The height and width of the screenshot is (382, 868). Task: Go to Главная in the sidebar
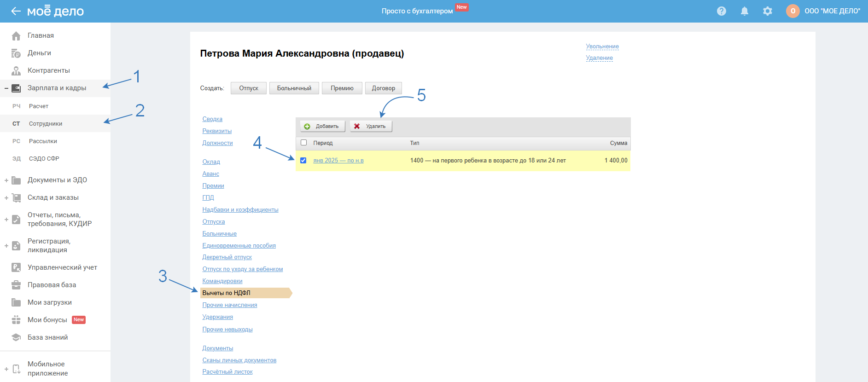pos(41,35)
